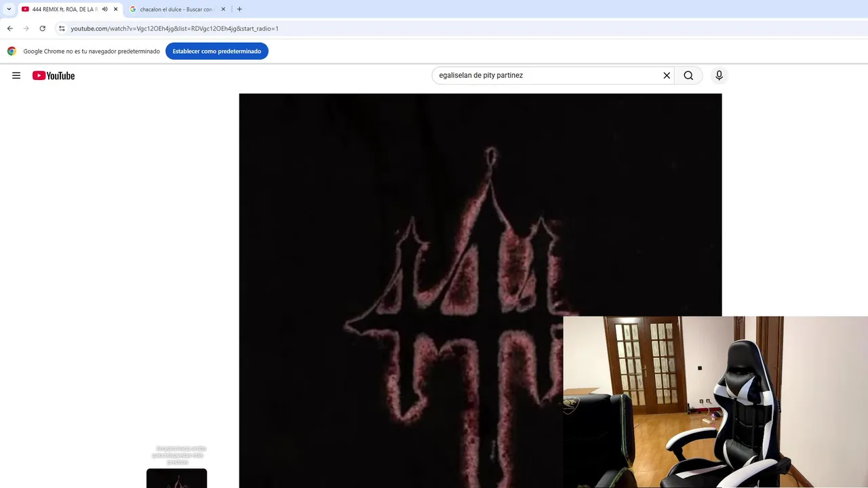Switch to the 444 REMIX YouTube tab
The height and width of the screenshot is (488, 868).
70,9
